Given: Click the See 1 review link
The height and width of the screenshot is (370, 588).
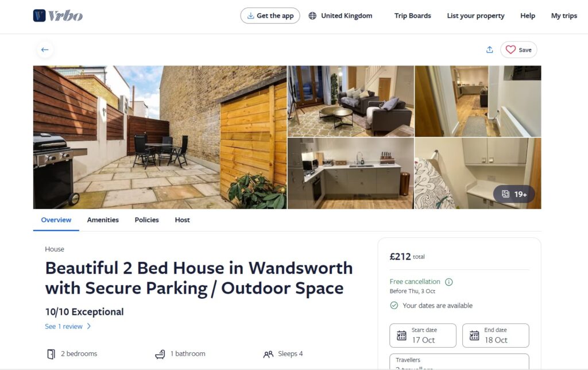Looking at the screenshot, I should click(x=68, y=326).
